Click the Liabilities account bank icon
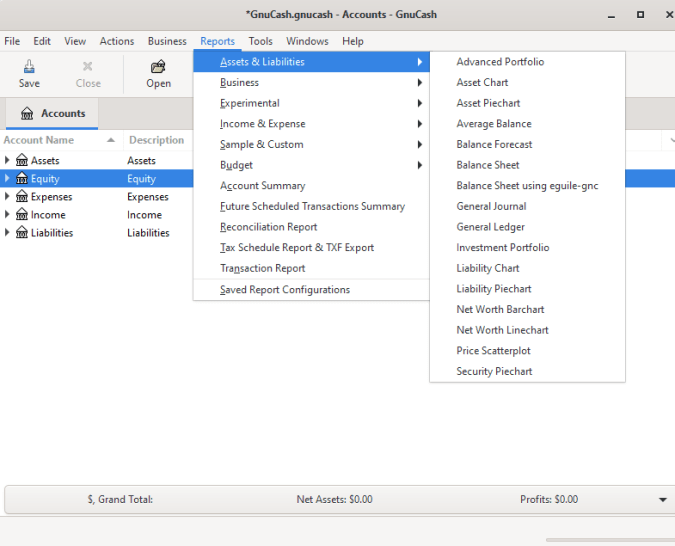675x546 pixels. [22, 233]
